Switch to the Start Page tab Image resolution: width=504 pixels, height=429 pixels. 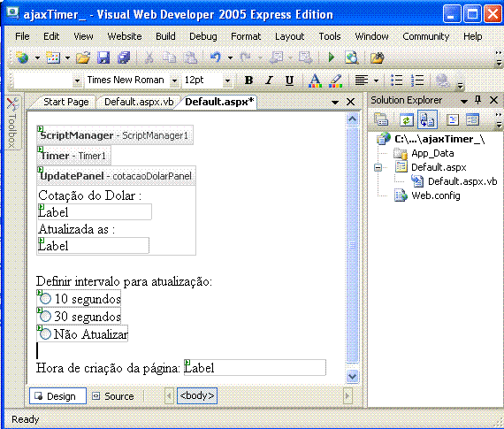pos(66,102)
